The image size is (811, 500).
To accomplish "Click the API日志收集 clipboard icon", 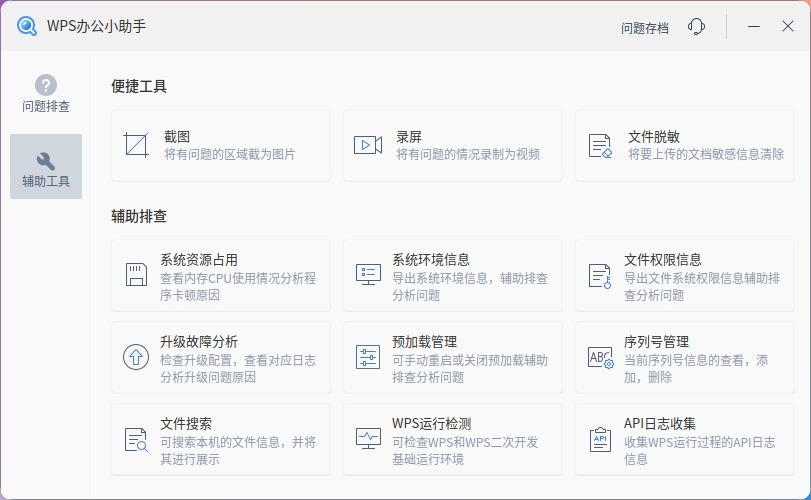I will [600, 439].
